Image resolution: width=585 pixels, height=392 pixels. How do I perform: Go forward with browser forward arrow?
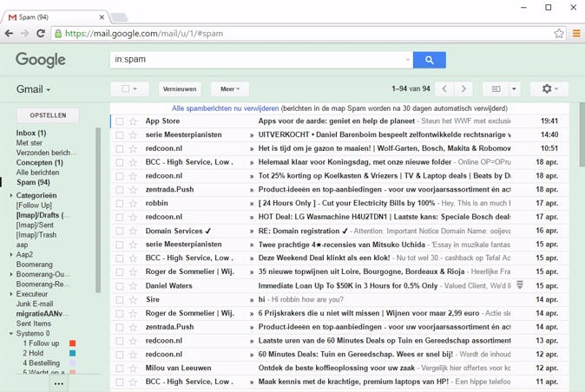[24, 34]
